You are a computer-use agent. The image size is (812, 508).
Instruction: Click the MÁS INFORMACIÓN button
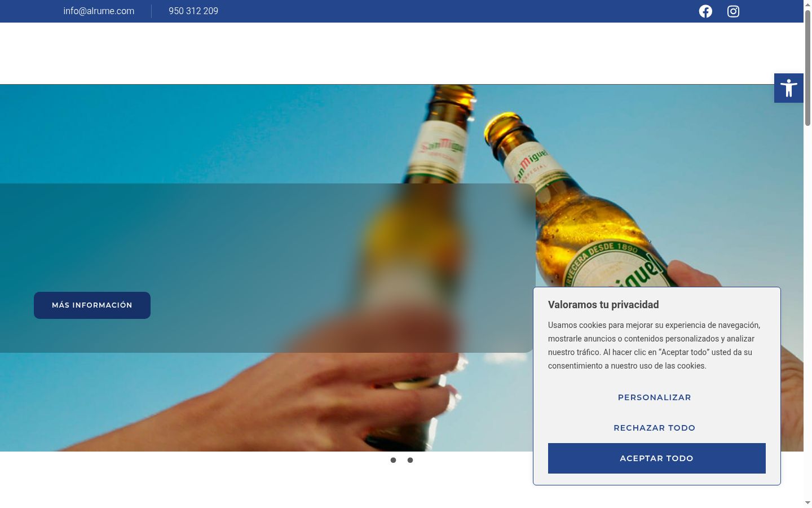pos(92,305)
